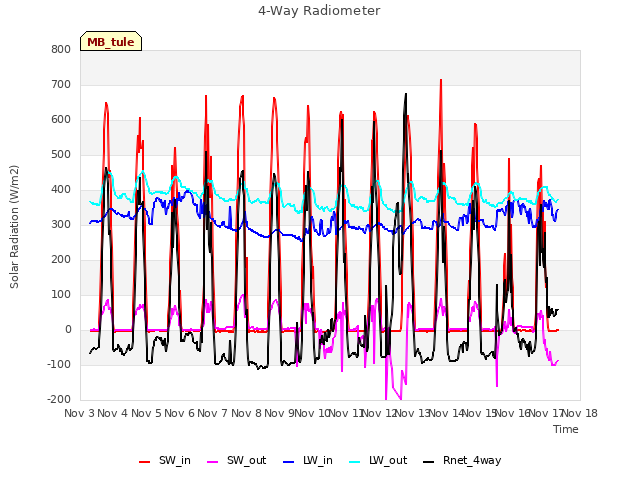Click the magenta SW_out legend color marker
Screen dimensions: 640x480
point(213,462)
